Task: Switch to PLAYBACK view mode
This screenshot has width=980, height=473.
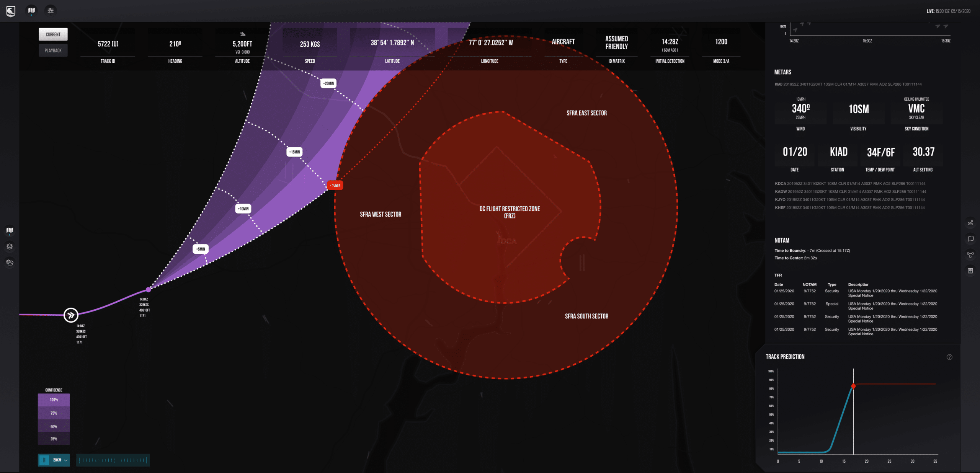Action: [53, 51]
